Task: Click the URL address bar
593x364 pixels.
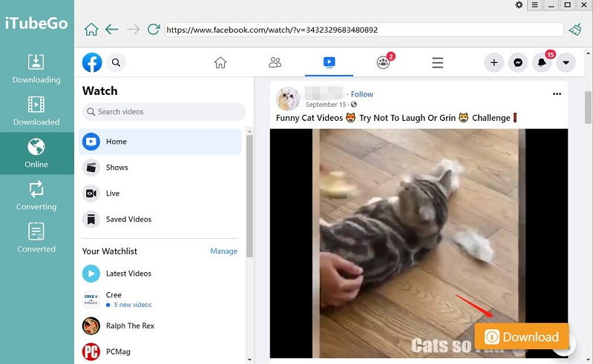Action: click(364, 30)
